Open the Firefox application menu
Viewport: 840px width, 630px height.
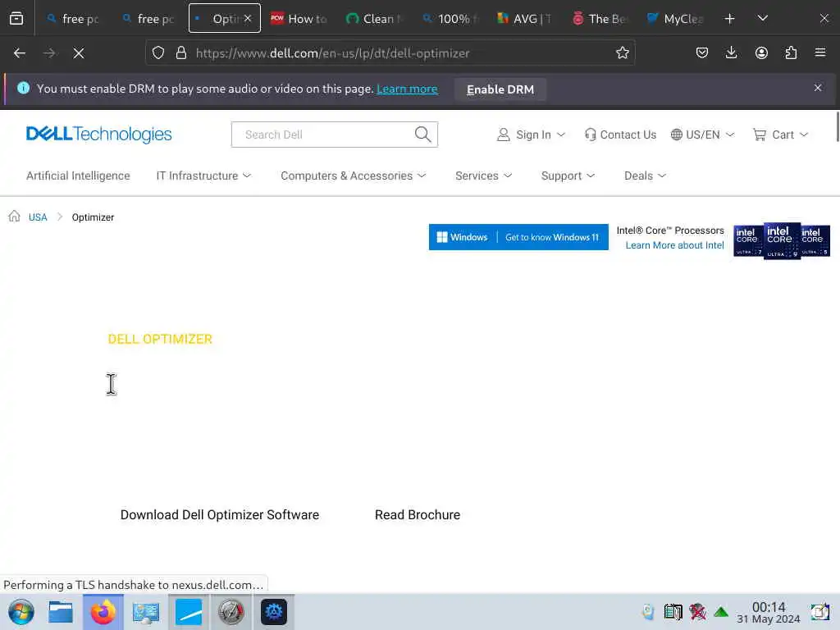(x=820, y=53)
